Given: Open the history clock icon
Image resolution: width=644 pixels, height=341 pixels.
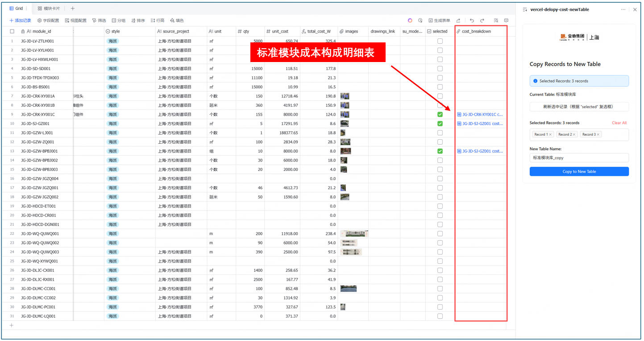Looking at the screenshot, I should click(x=420, y=21).
